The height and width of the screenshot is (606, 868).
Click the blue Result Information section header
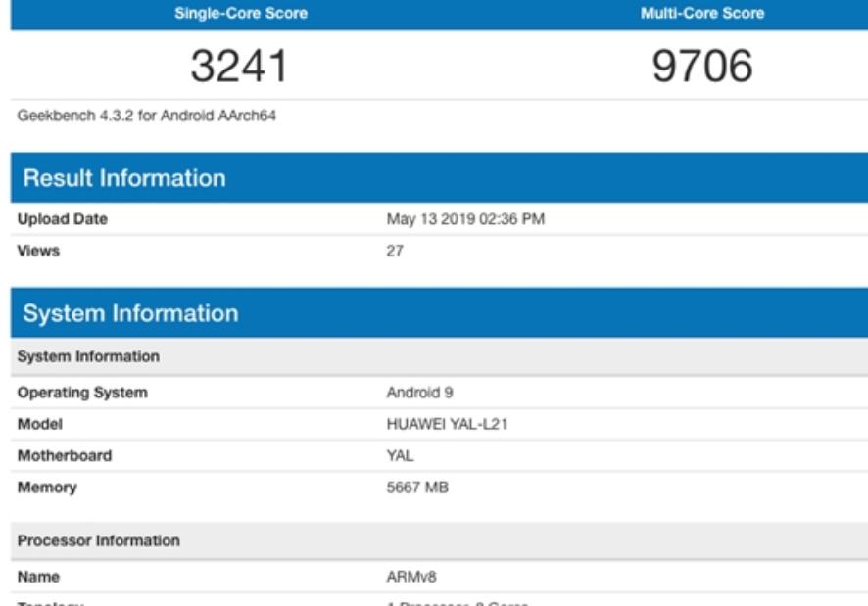[x=123, y=178]
